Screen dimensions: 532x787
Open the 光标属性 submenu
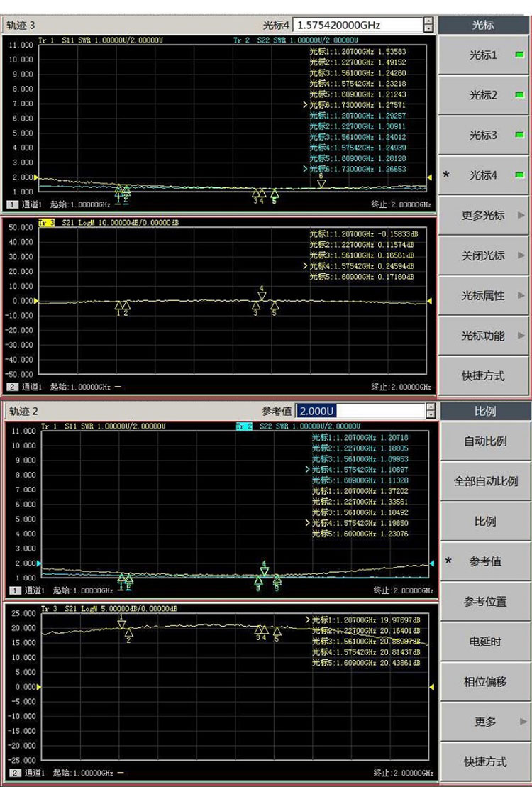[484, 295]
